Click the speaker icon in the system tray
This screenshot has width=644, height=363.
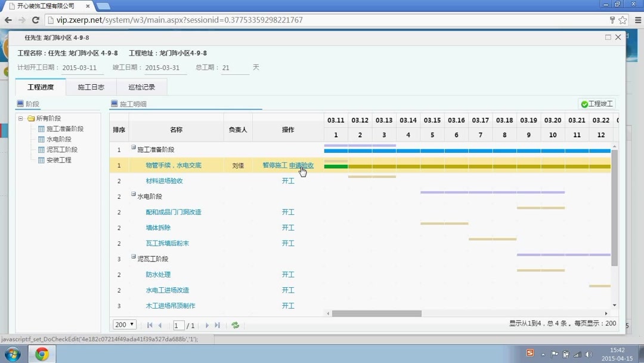coord(589,353)
